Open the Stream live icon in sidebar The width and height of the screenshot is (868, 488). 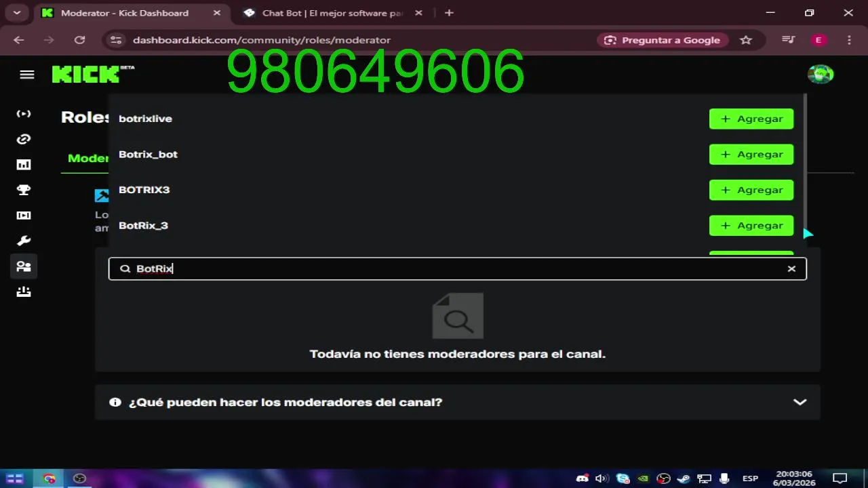point(24,114)
